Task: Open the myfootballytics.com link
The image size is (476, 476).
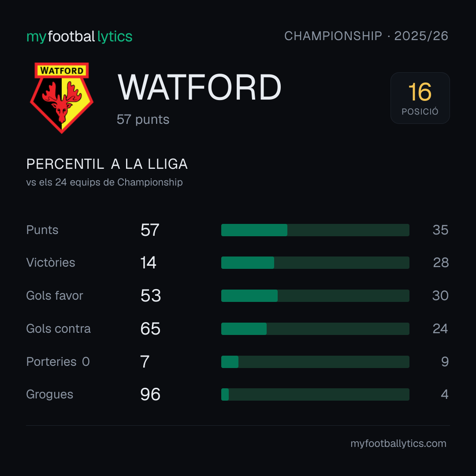Action: click(x=398, y=443)
